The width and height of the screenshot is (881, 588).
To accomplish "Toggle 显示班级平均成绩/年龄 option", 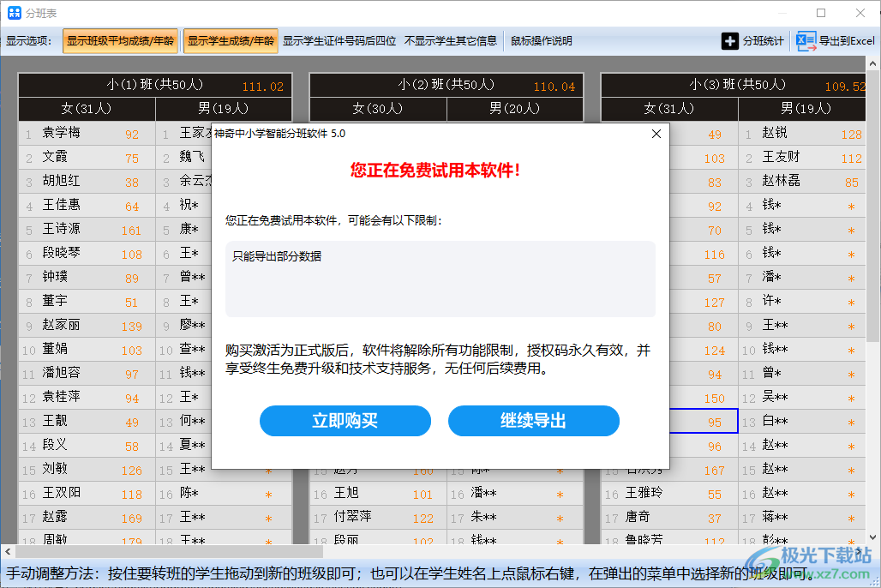I will pyautogui.click(x=120, y=41).
